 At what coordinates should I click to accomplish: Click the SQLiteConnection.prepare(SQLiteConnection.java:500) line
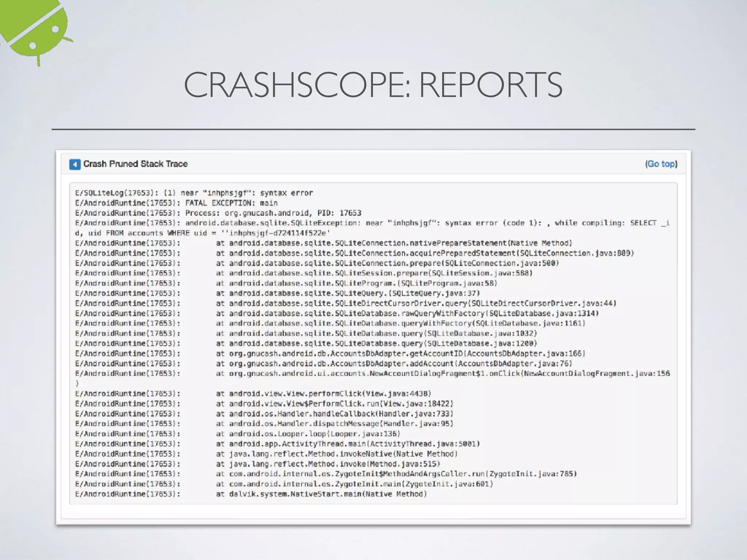(x=317, y=263)
